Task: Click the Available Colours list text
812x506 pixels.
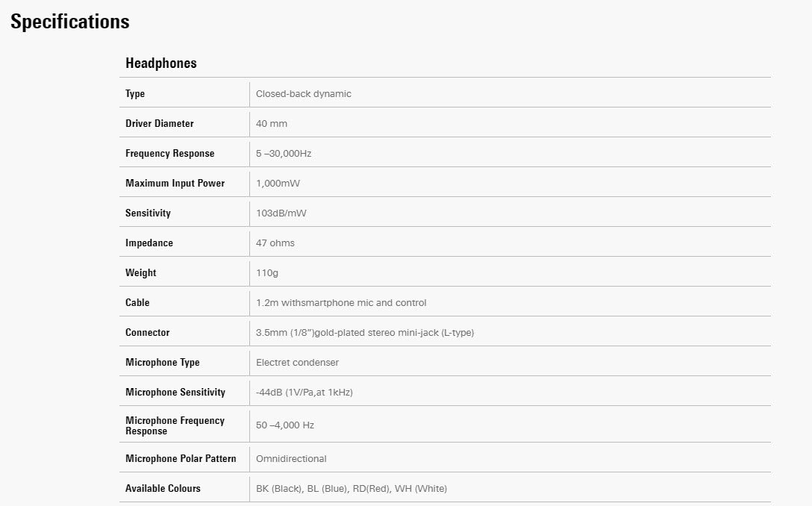Action: click(x=351, y=489)
